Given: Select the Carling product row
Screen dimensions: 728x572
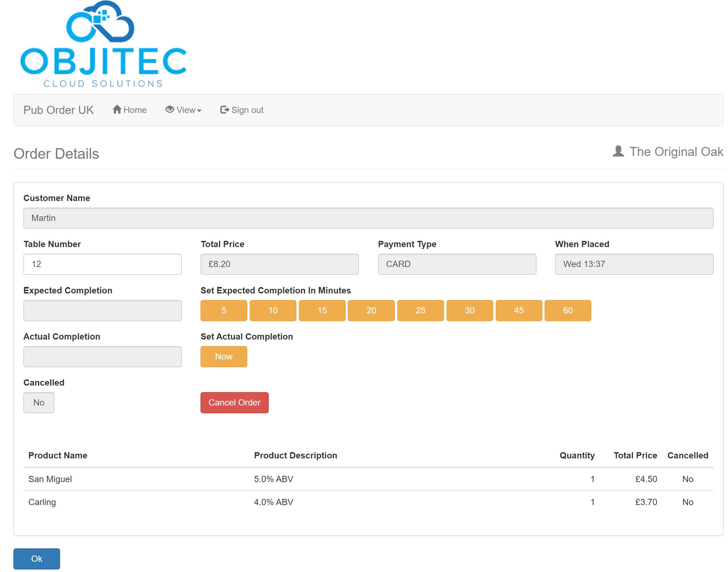Looking at the screenshot, I should click(x=369, y=503).
